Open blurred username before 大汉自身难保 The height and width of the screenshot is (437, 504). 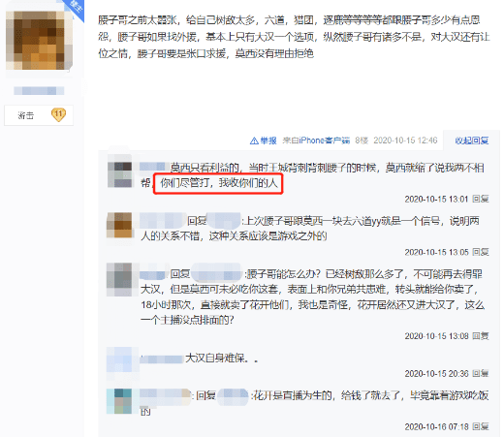[x=162, y=359]
